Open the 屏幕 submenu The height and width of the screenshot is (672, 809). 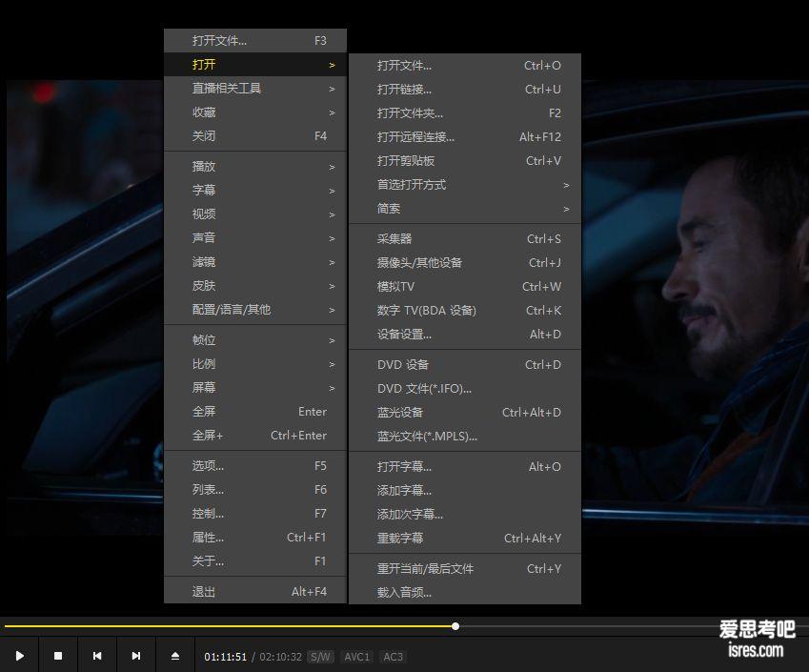[255, 388]
